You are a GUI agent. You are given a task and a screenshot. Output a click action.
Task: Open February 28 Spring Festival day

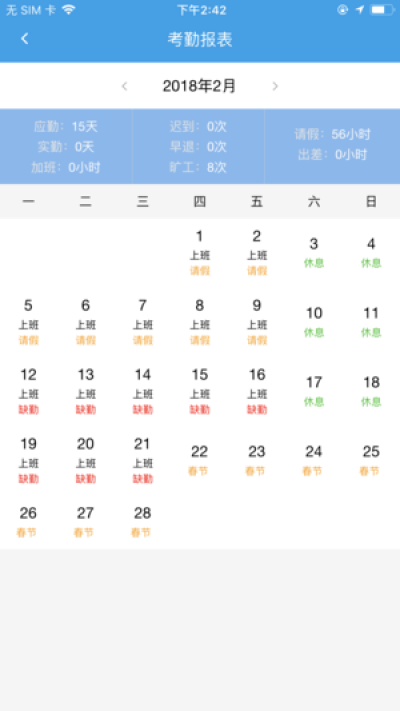click(x=142, y=521)
